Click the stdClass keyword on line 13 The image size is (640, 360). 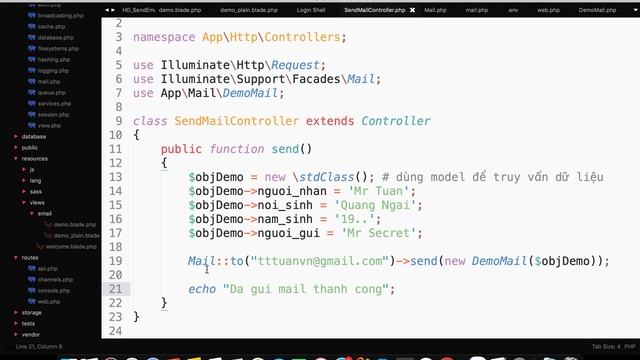[327, 177]
